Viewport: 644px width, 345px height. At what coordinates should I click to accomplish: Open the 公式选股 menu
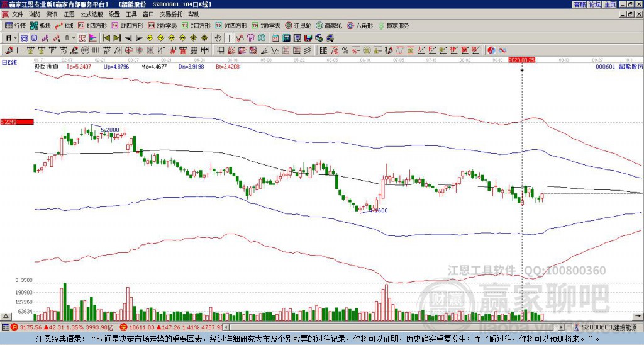click(x=92, y=14)
